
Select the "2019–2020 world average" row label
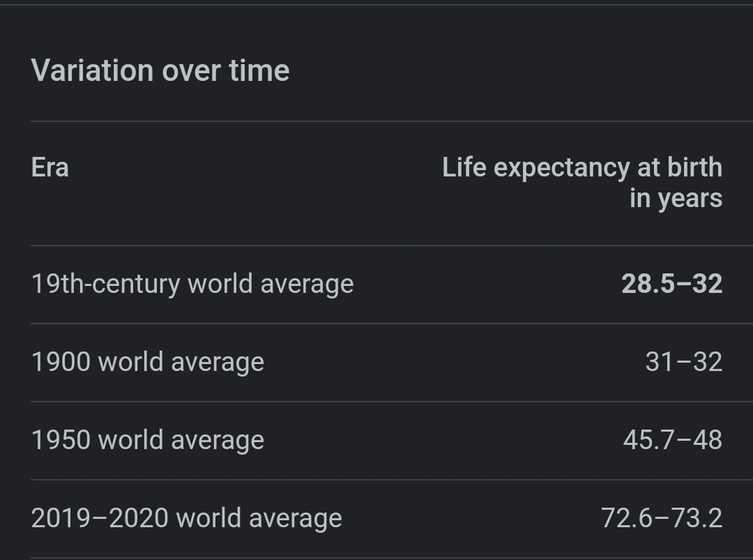187,519
